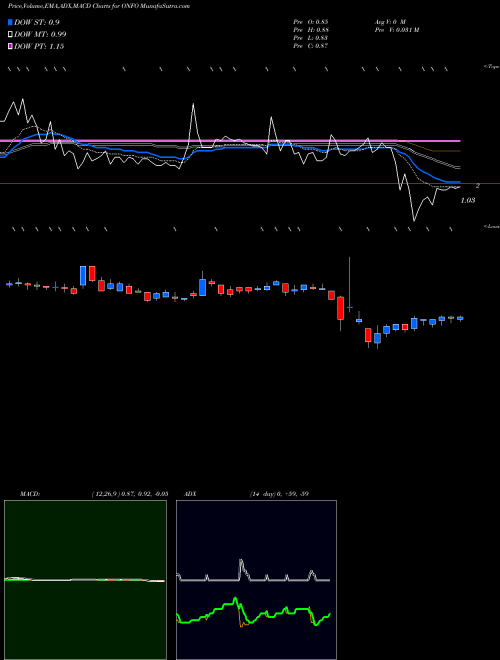Open the dark blue ADX indicator chart panel
The height and width of the screenshot is (660, 500).
[x=256, y=580]
